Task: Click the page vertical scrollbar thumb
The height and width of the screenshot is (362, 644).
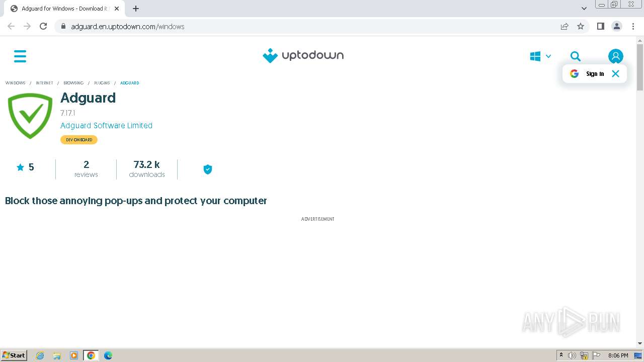Action: click(640, 67)
